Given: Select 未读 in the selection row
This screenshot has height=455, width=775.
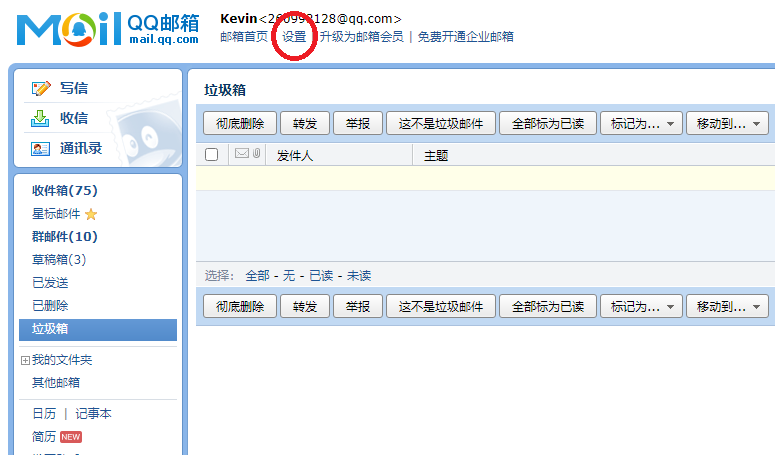Looking at the screenshot, I should [x=359, y=276].
